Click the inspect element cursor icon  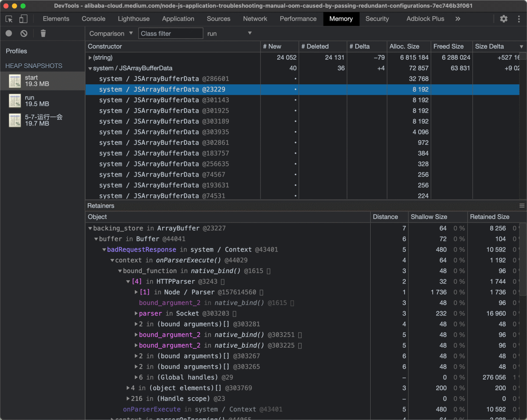pos(9,19)
